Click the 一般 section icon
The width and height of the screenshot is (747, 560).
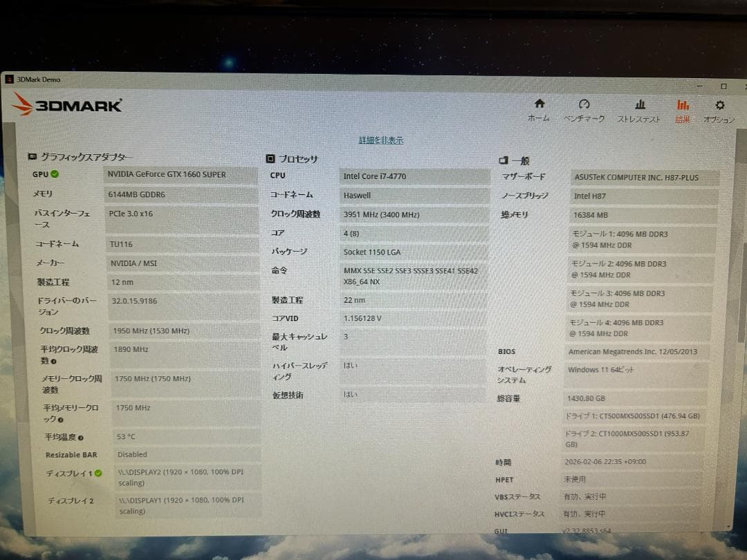[x=503, y=160]
